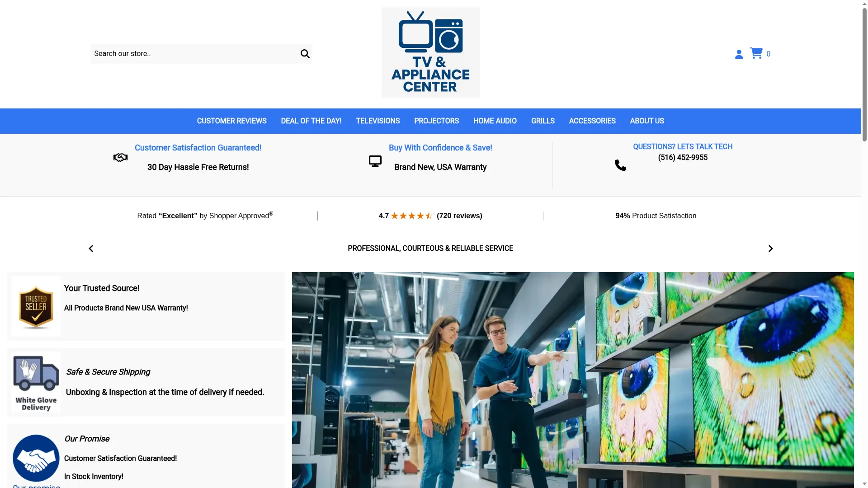Click Your Trusted Source! heading
The image size is (868, 488).
[x=102, y=288]
